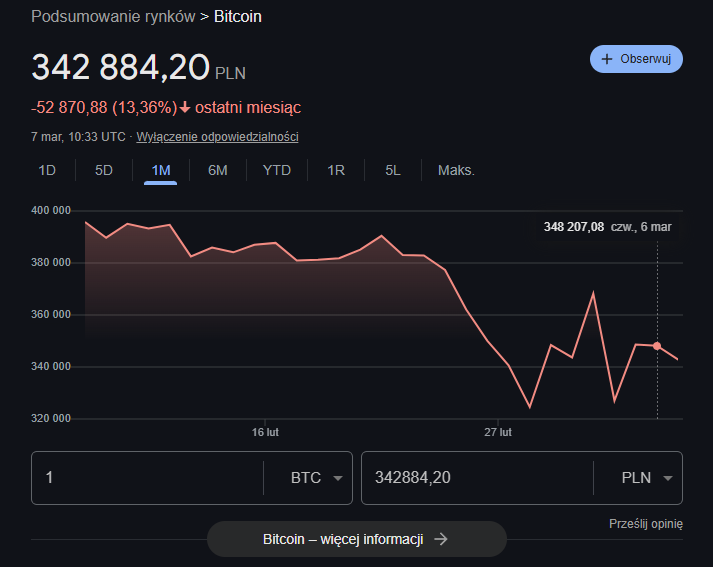Show the 5L five-year range

pos(393,170)
